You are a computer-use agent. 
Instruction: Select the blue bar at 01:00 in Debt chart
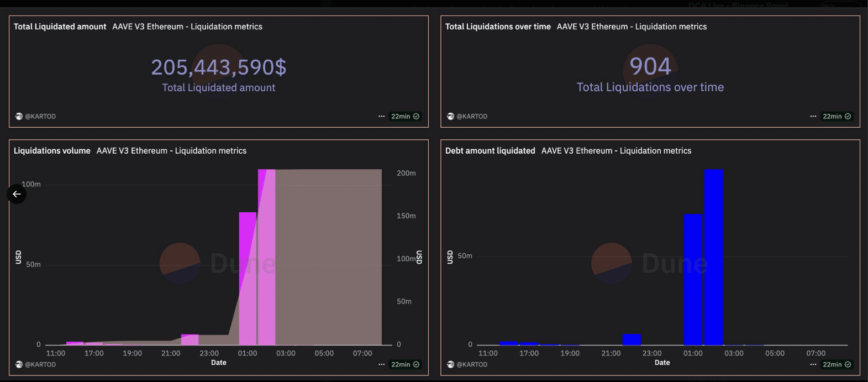(x=693, y=279)
